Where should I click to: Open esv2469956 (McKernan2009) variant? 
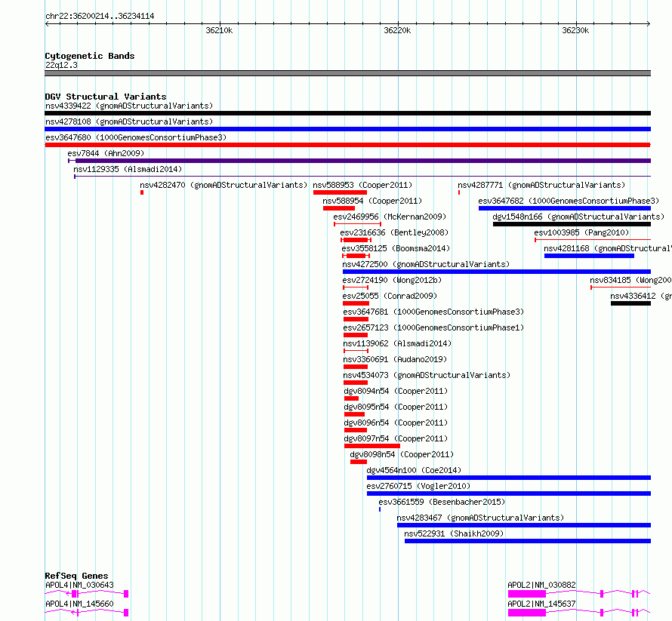[390, 217]
